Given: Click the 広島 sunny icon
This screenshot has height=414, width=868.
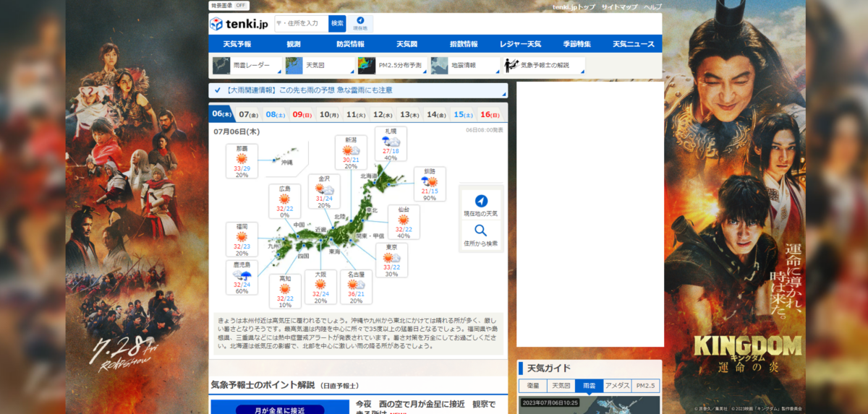Looking at the screenshot, I should coord(284,199).
